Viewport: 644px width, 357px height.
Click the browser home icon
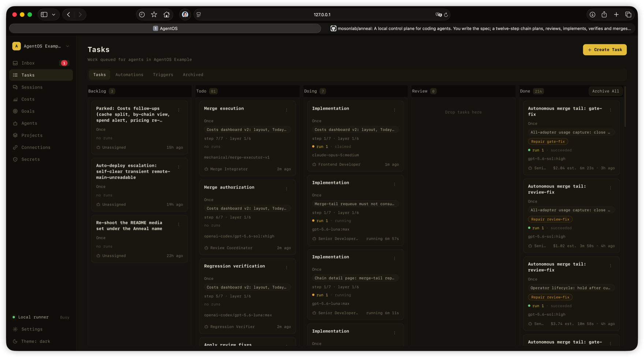(166, 15)
